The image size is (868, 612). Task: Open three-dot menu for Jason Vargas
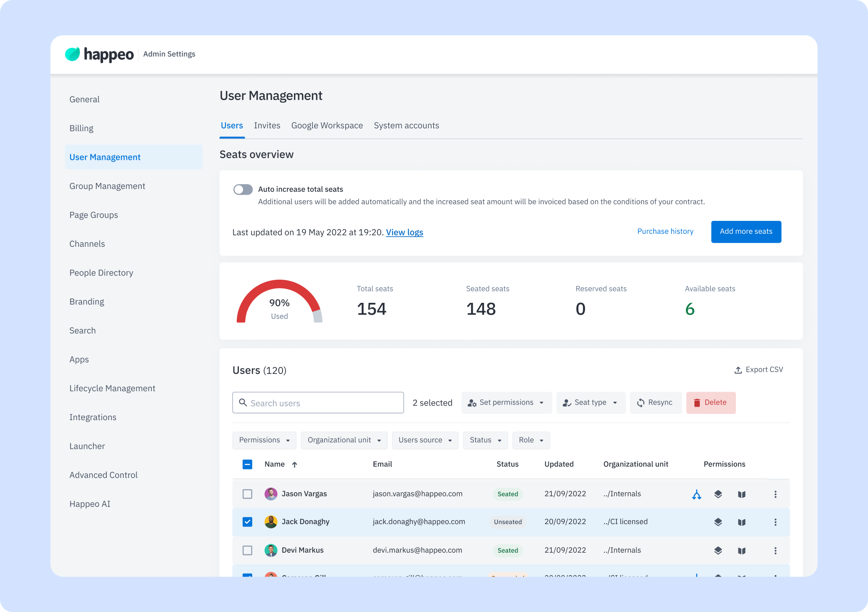click(x=775, y=494)
